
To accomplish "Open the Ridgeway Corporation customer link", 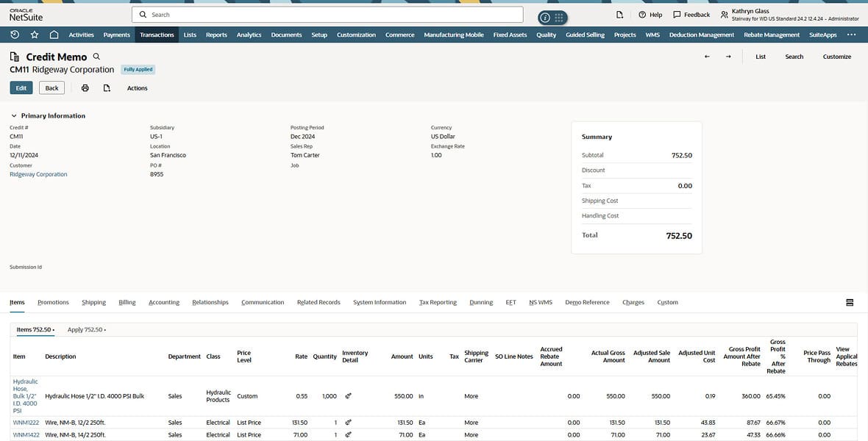I will [x=38, y=173].
